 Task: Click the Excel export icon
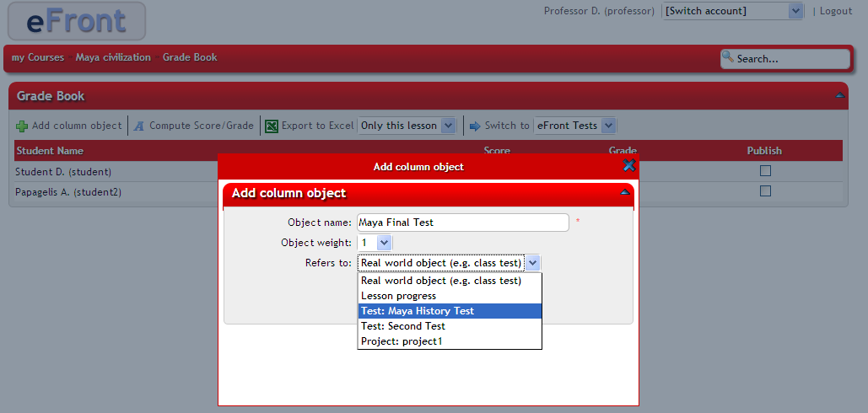[x=272, y=126]
